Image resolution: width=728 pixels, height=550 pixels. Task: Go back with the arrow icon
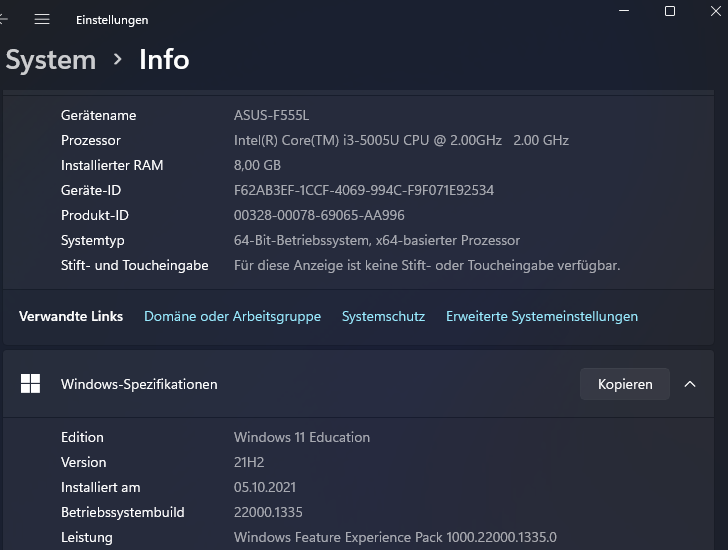click(x=3, y=19)
